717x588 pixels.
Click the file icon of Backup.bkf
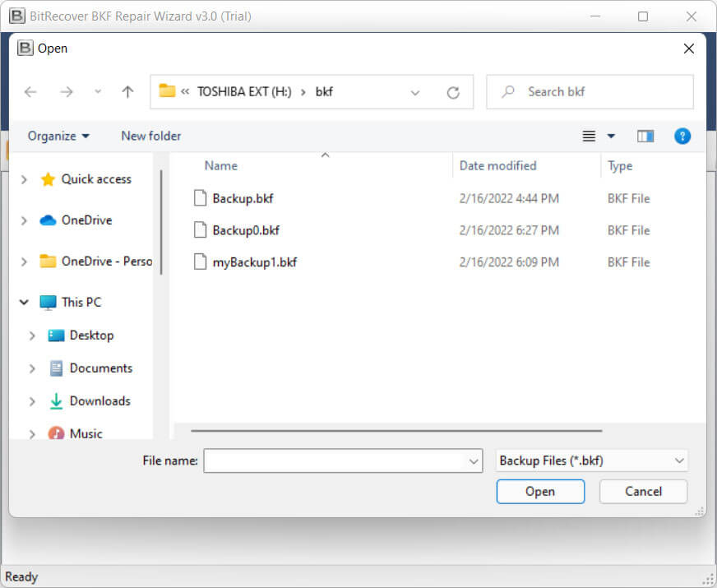[x=201, y=198]
